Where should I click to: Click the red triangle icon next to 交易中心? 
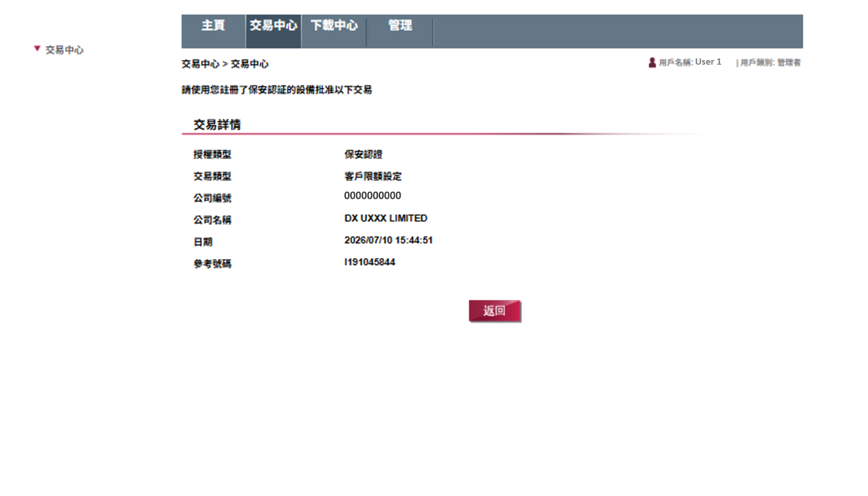coord(36,48)
